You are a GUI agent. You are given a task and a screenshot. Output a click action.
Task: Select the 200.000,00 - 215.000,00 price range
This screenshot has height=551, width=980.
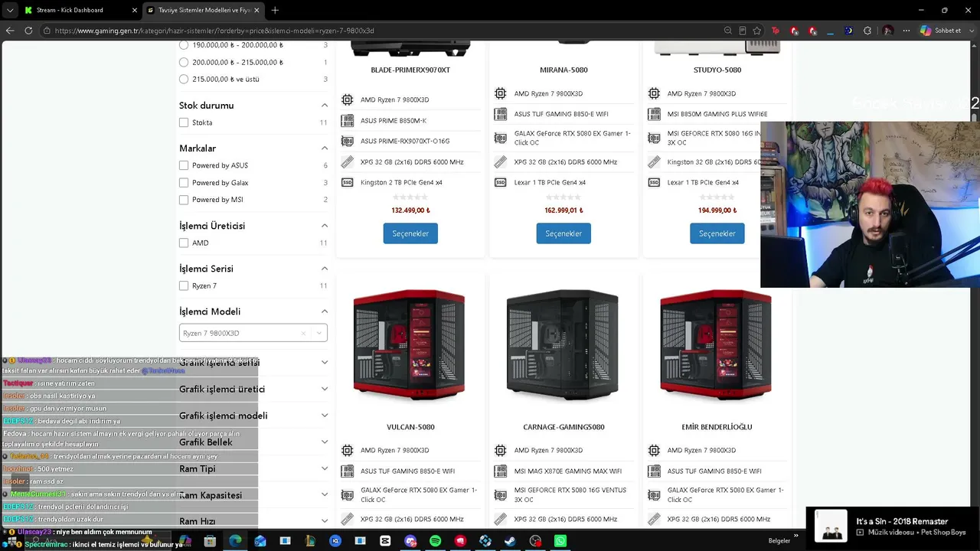point(184,62)
